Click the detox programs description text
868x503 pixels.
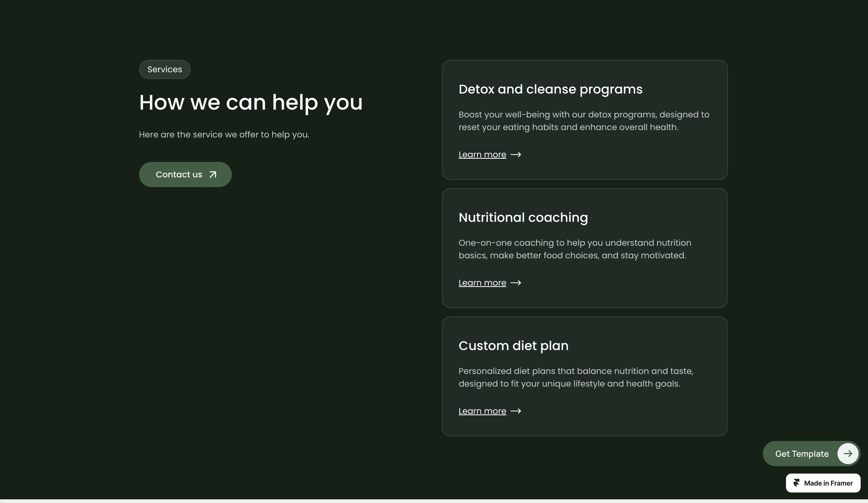pos(584,121)
